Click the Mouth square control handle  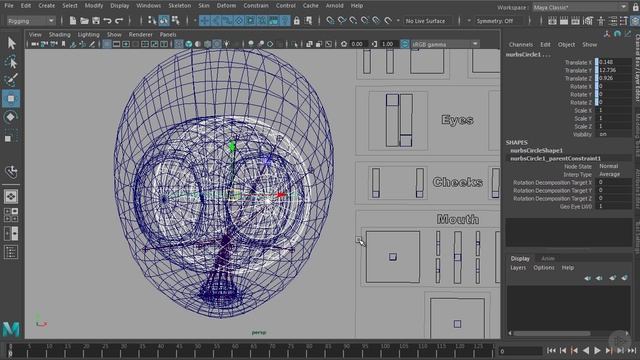393,257
